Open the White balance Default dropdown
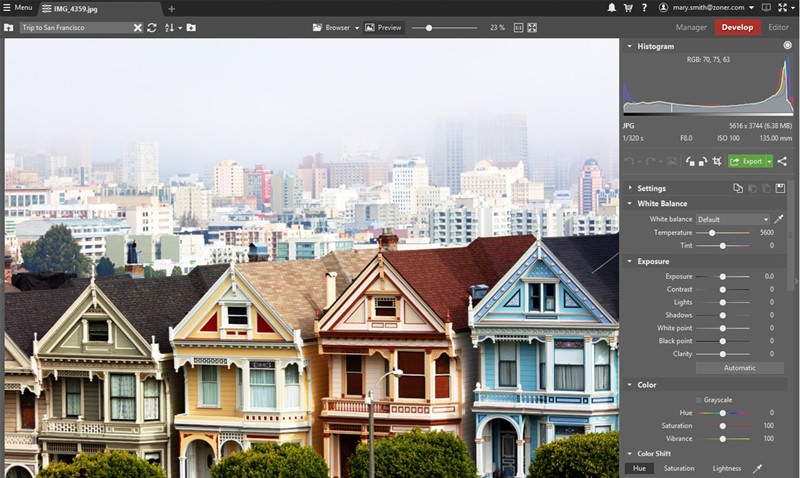The image size is (800, 478). click(x=733, y=219)
